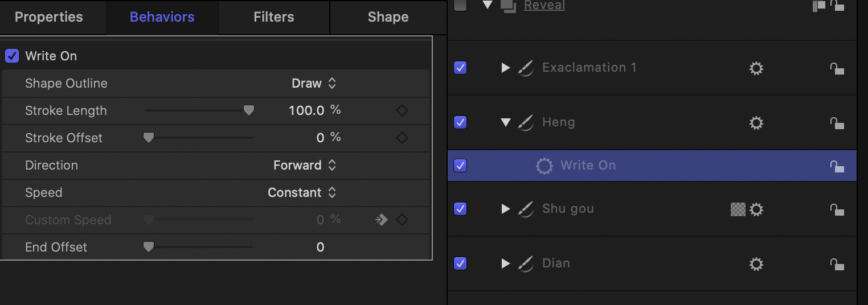This screenshot has height=305, width=868.
Task: Click the Stroke Length slider handle
Action: point(248,110)
